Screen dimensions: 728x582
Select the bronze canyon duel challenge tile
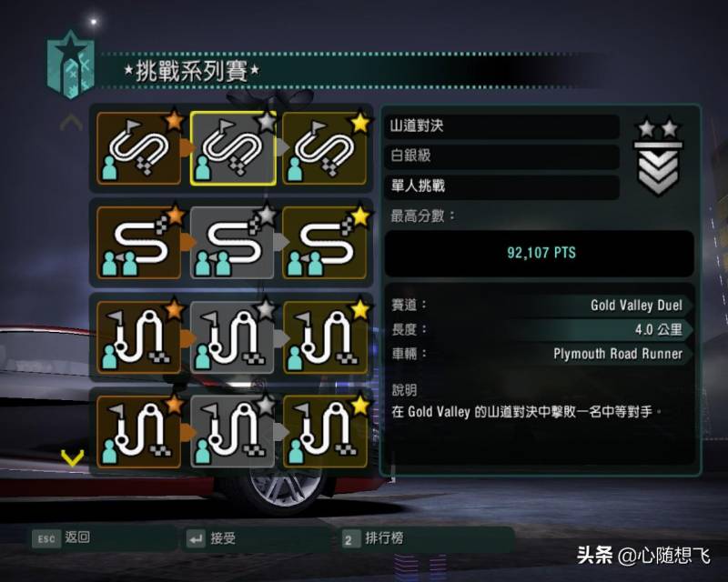coord(139,148)
